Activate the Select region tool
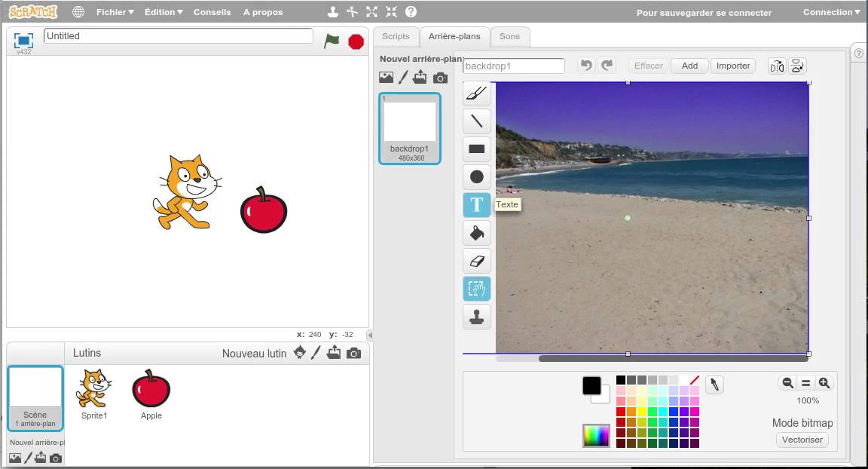 477,289
